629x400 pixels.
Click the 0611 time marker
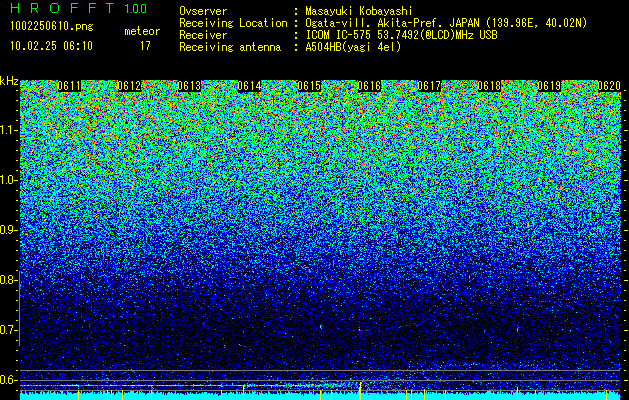[69, 86]
